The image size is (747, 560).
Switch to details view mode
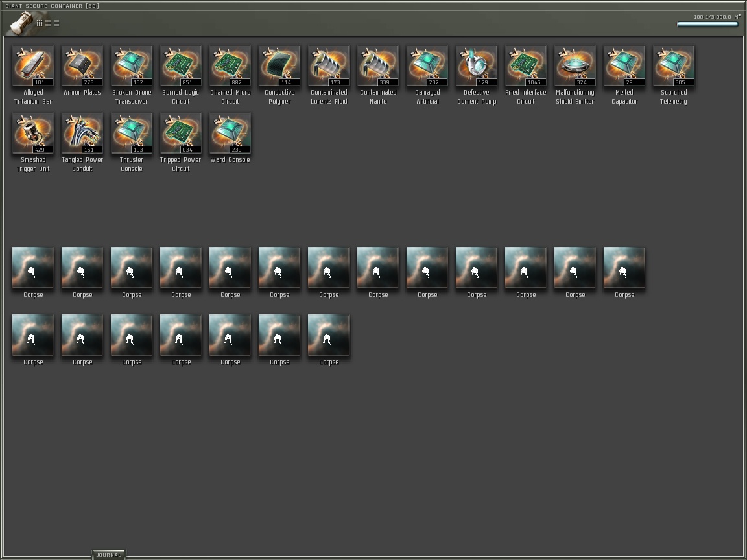point(48,23)
